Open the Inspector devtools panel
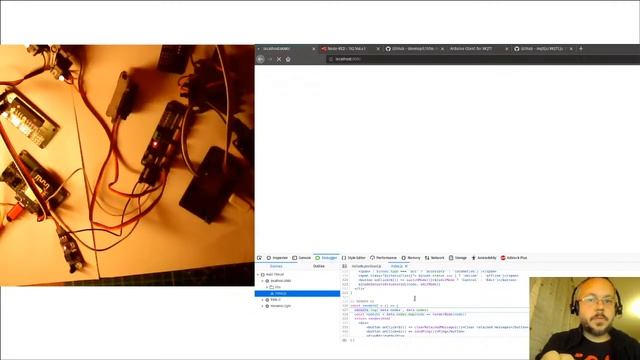 pos(277,258)
